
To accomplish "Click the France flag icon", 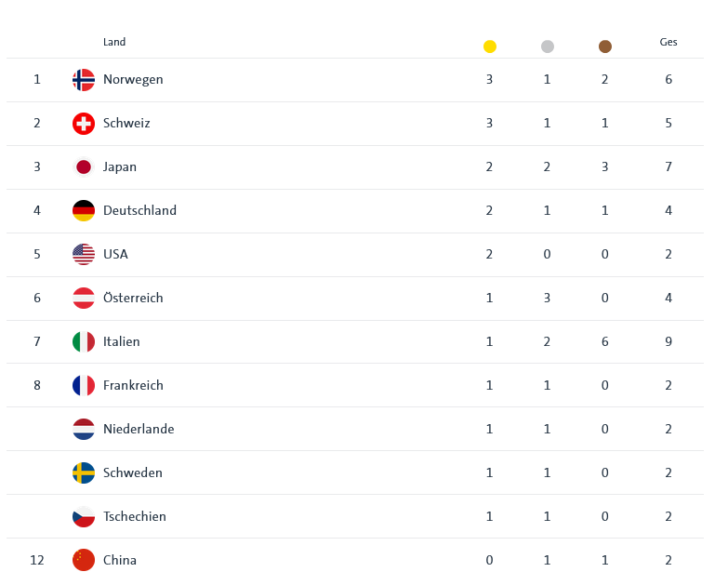I will pos(84,386).
